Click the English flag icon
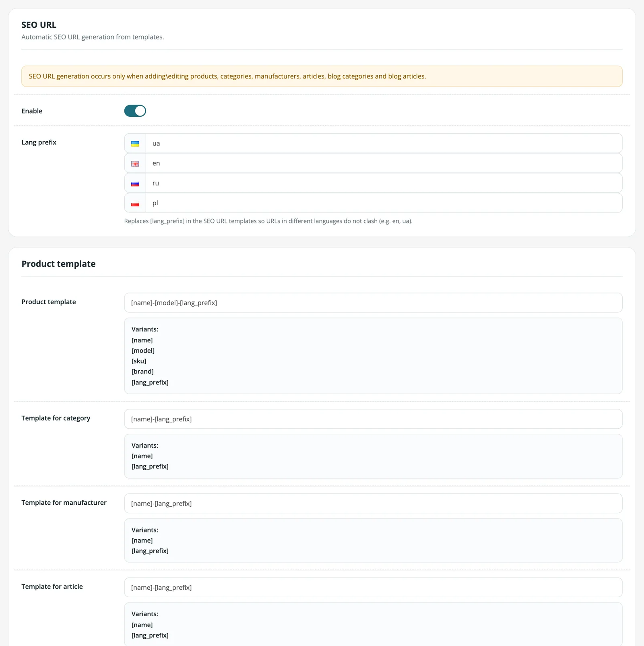Screen dimensions: 644x646 click(x=135, y=163)
